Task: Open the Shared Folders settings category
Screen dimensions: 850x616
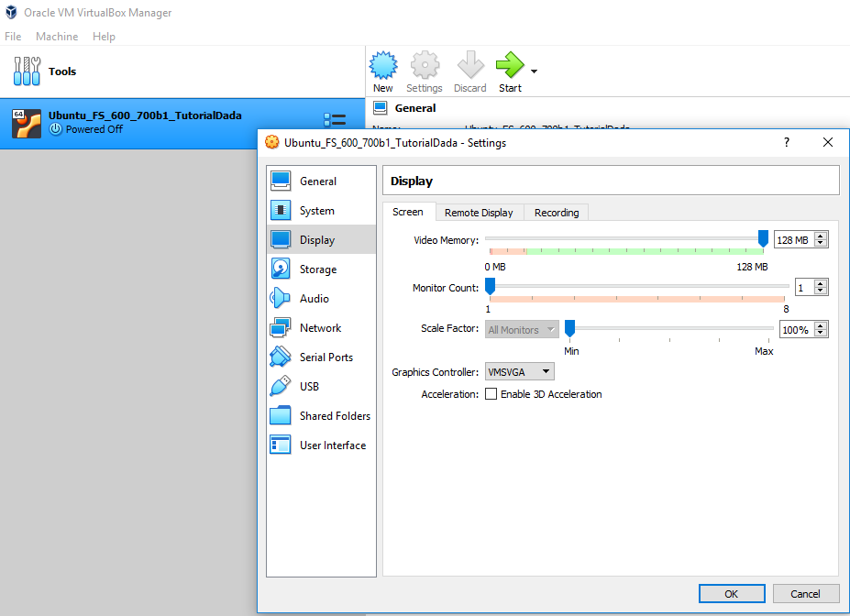Action: tap(335, 416)
